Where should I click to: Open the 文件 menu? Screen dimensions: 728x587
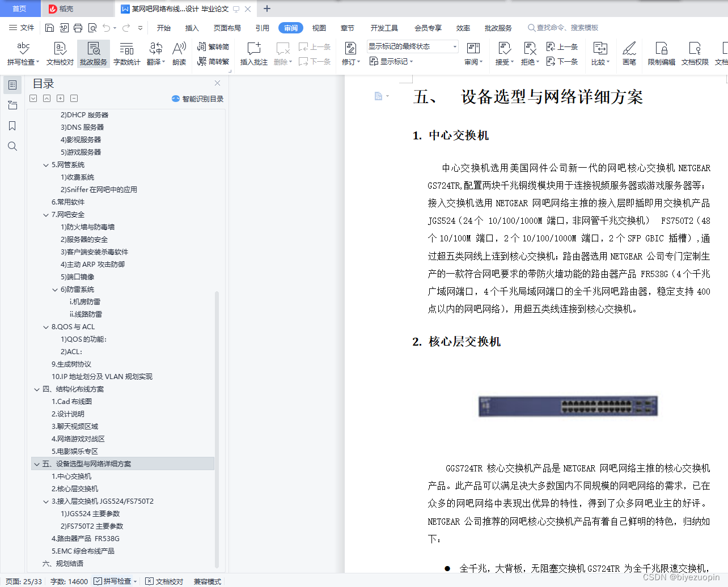(22, 28)
